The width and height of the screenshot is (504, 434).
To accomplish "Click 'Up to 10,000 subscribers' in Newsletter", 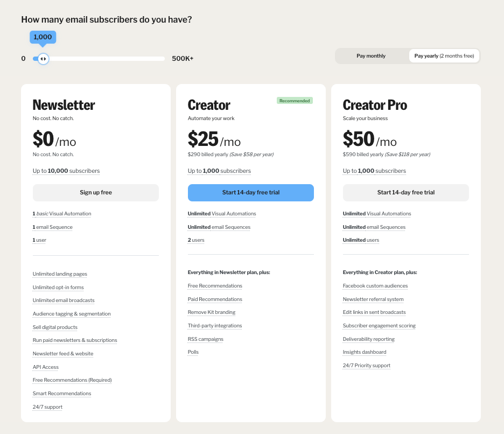I will pos(66,171).
